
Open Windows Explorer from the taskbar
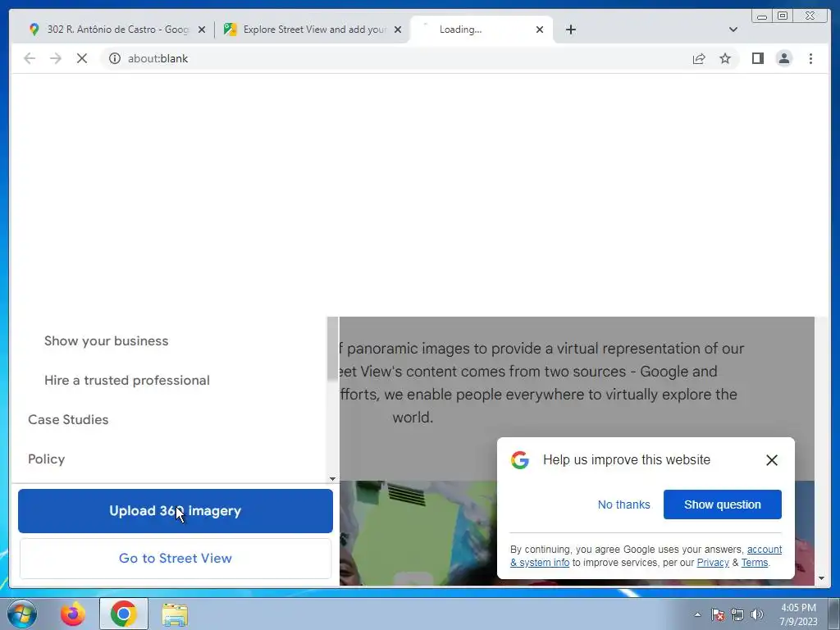click(x=175, y=615)
